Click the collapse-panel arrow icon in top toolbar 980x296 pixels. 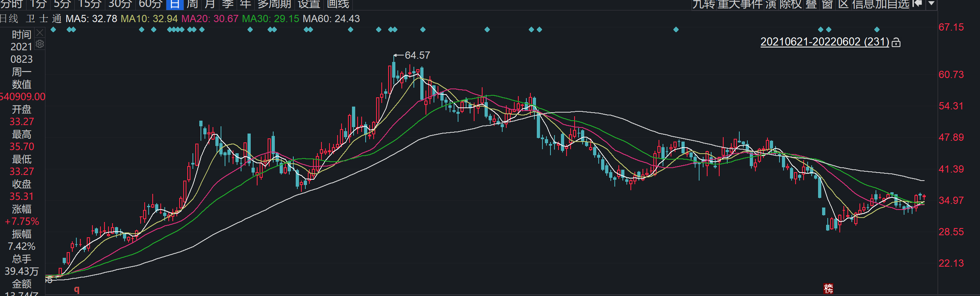click(917, 4)
